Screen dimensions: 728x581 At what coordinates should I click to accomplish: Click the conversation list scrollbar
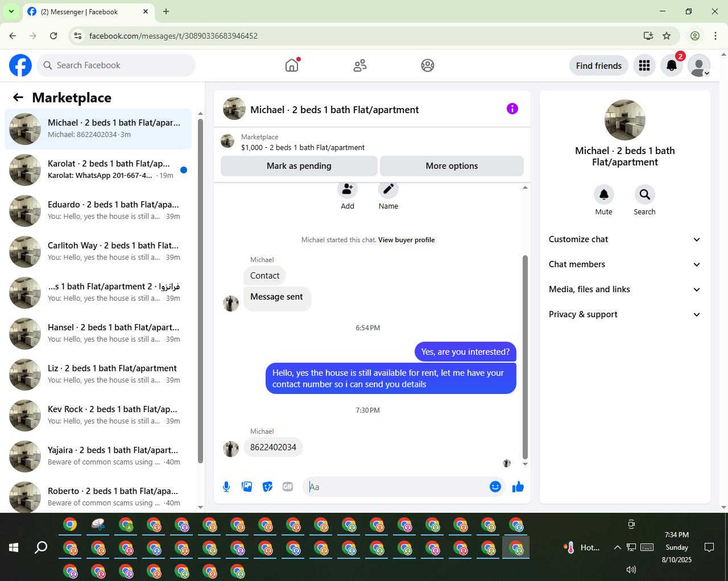coord(200,291)
